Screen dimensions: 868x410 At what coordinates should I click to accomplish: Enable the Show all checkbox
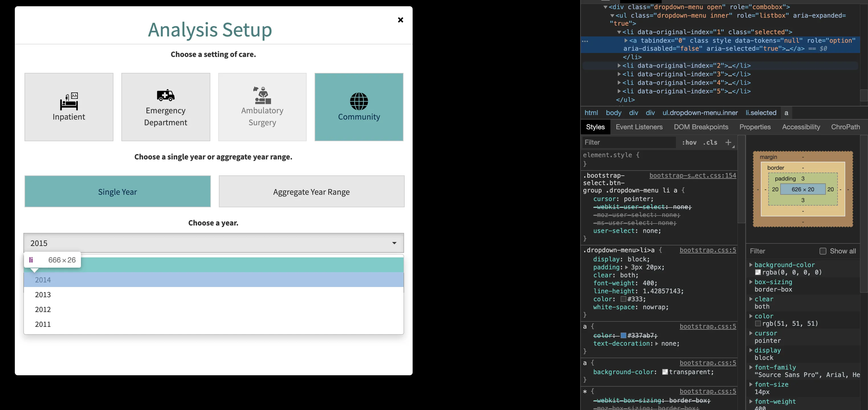tap(822, 251)
